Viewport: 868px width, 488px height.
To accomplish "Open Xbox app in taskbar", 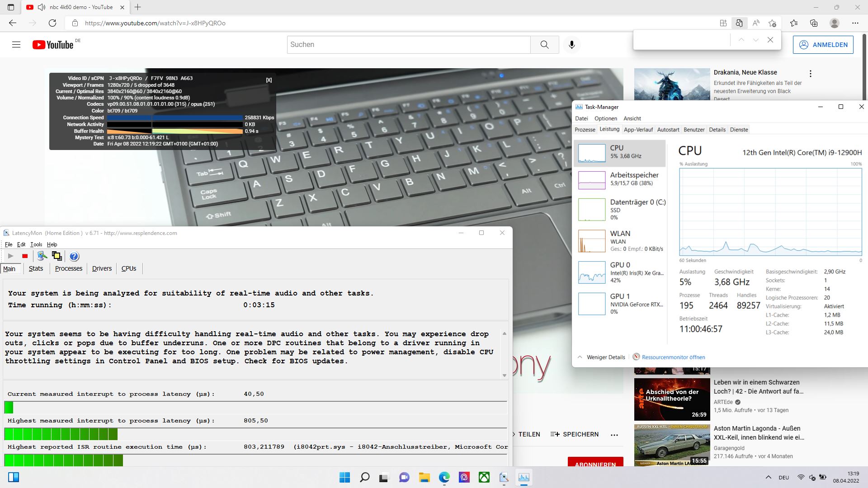I will click(484, 477).
